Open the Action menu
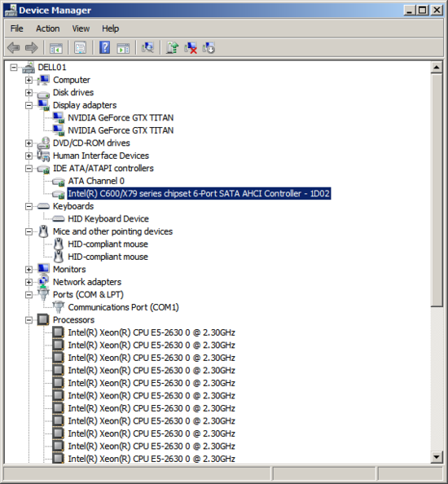Image resolution: width=448 pixels, height=484 pixels. [x=48, y=29]
